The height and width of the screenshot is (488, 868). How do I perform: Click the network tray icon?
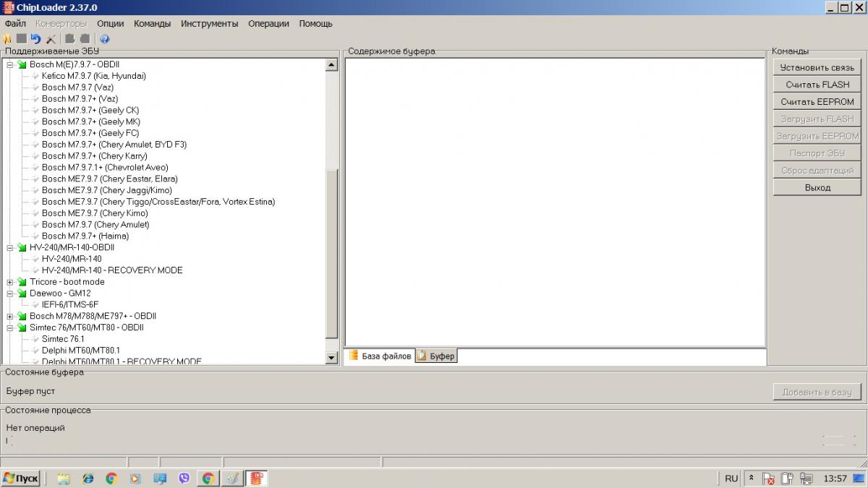click(x=806, y=479)
